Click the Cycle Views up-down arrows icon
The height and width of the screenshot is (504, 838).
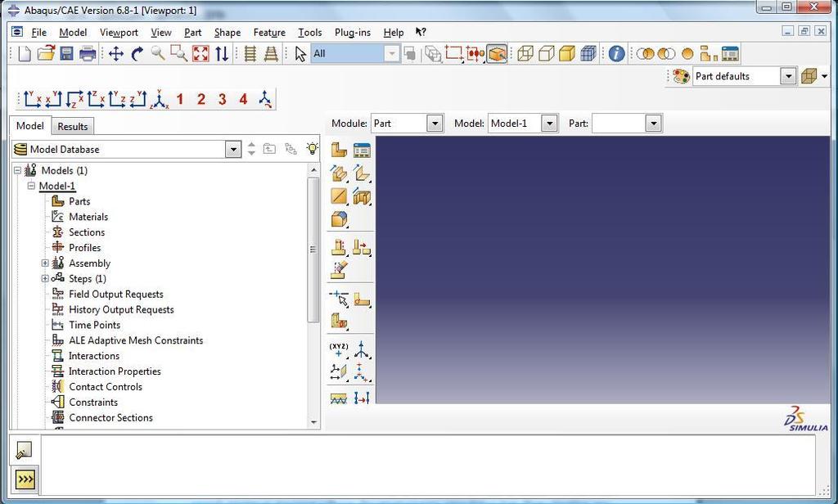coord(222,53)
